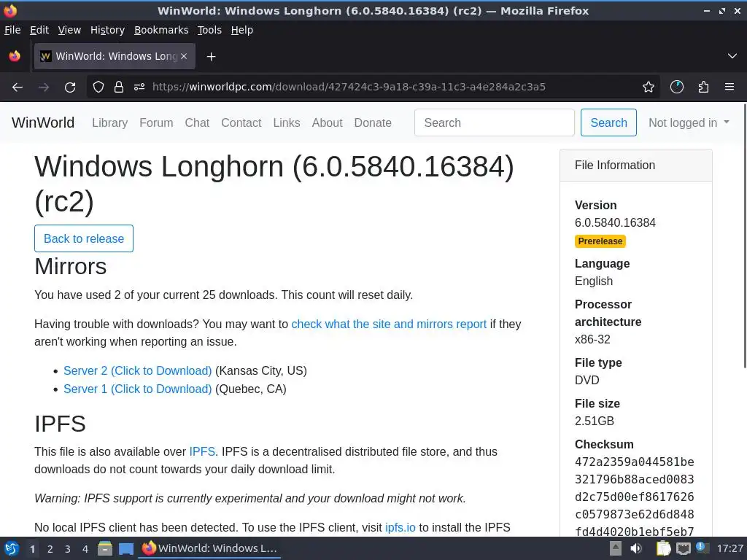Select workspace 1 in the pager

[x=32, y=549]
